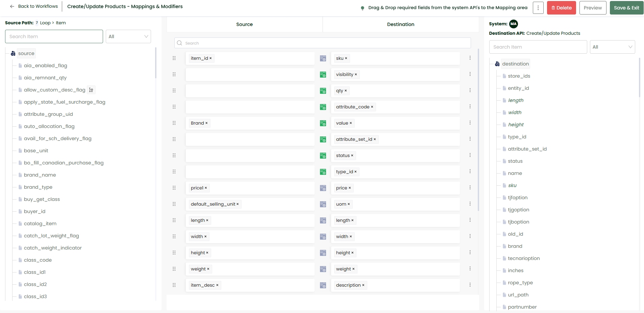Open the row options menu for visibility
644x313 pixels.
point(470,74)
